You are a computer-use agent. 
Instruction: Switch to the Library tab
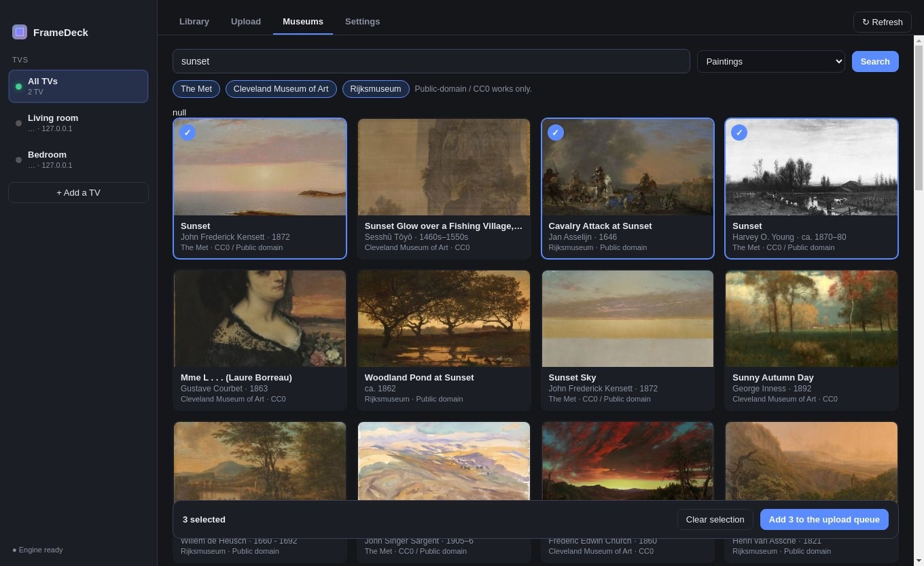point(194,21)
